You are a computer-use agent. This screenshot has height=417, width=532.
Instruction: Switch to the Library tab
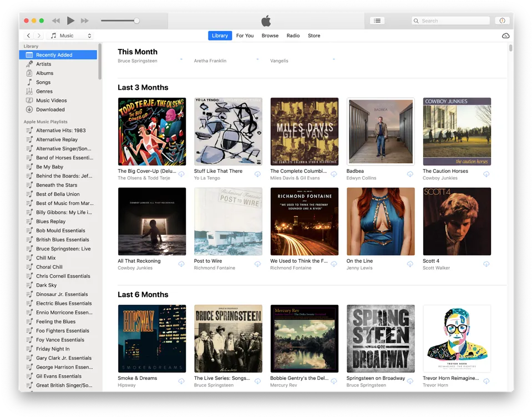(220, 36)
